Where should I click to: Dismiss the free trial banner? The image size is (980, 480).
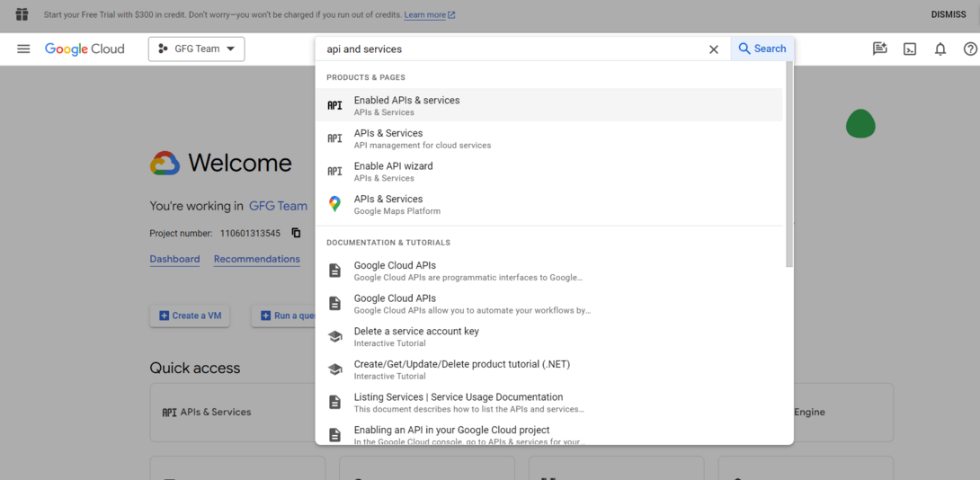949,14
